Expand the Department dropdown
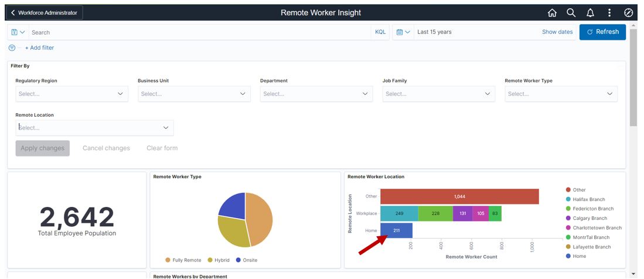The image size is (644, 279). click(x=316, y=94)
